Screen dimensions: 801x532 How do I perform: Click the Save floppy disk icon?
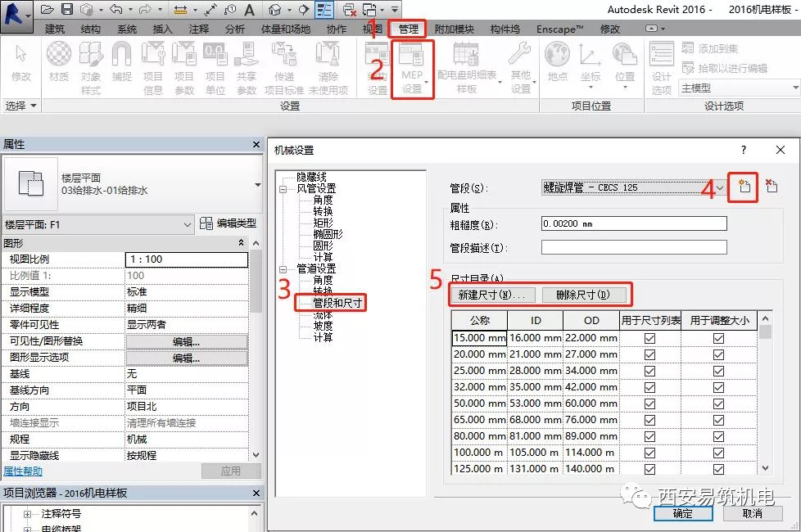[67, 9]
